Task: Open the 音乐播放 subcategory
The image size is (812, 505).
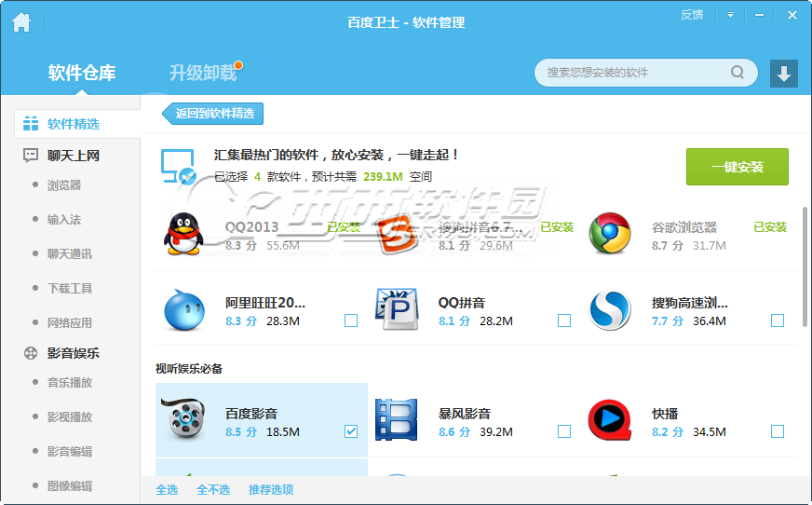Action: 70,383
